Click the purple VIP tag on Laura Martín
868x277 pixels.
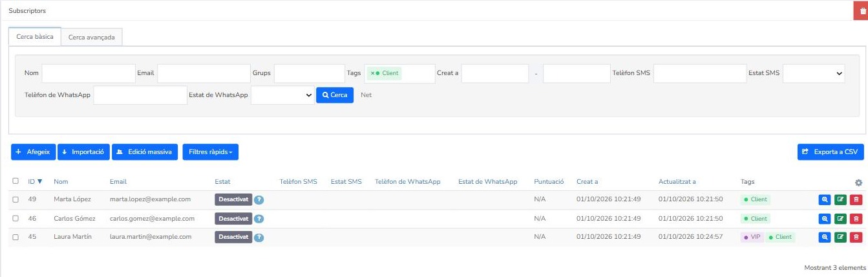(x=752, y=238)
